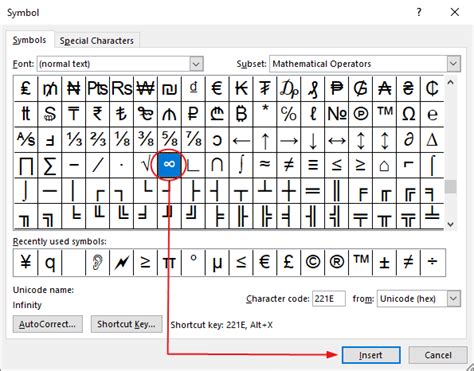Pick the partial differential symbol
The width and height of the screenshot is (474, 371).
409,140
